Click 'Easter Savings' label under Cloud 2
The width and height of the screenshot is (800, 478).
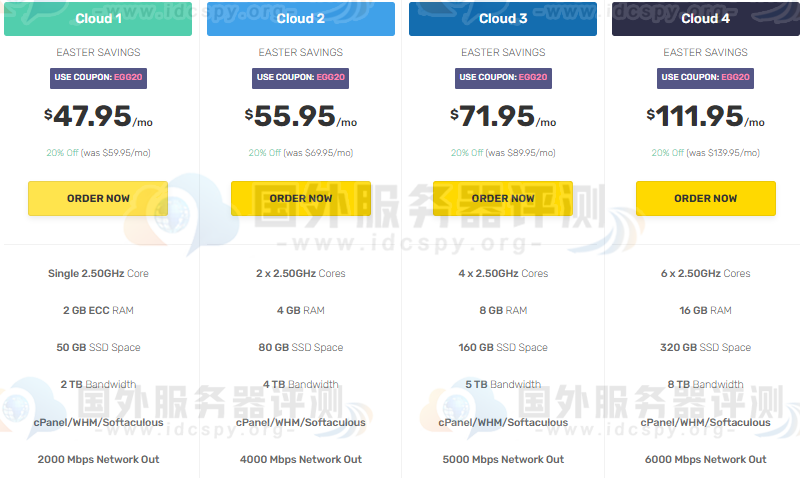[x=301, y=52]
